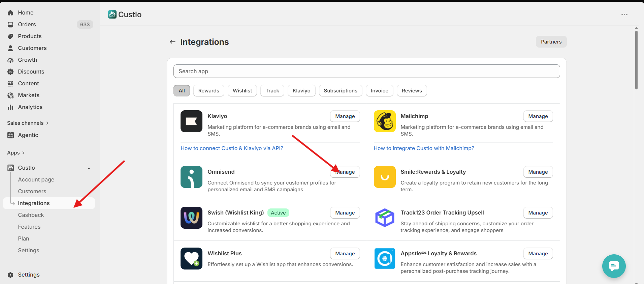The height and width of the screenshot is (284, 644).
Task: Click the Klaviyo app logo
Action: [191, 121]
